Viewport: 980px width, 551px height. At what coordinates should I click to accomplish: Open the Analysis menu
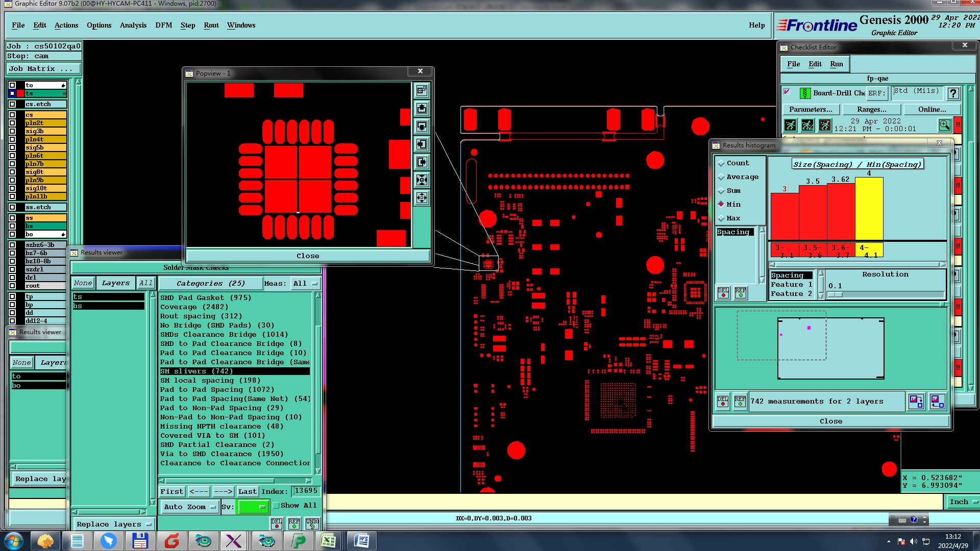pos(133,25)
